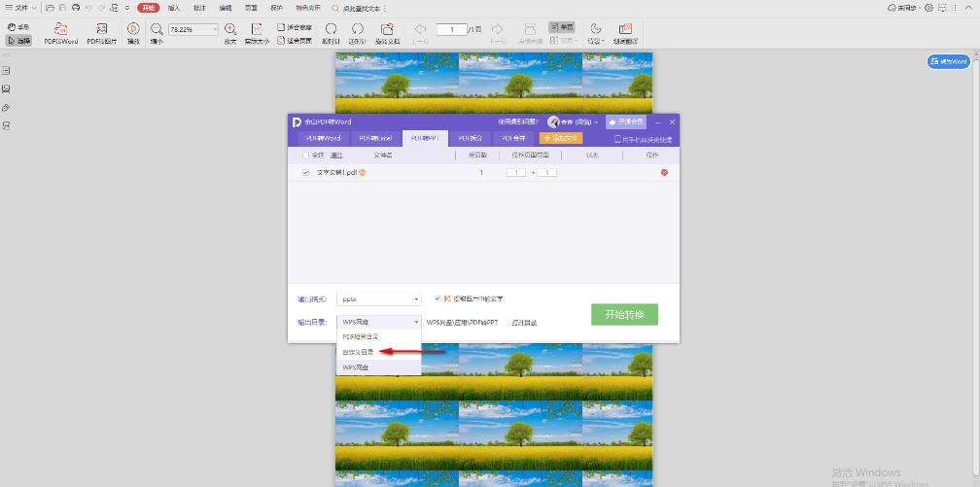This screenshot has width=980, height=487.
Task: Click the orange add file button
Action: coord(561,138)
